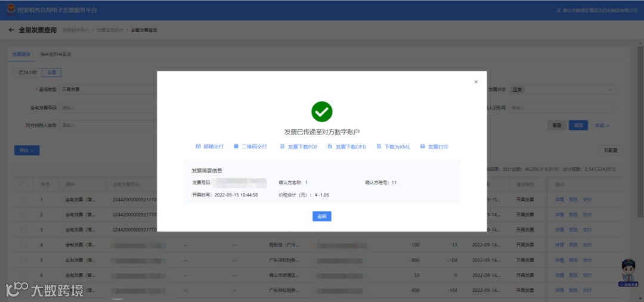The height and width of the screenshot is (302, 644).
Task: Click the 邮箱交付 envelope icon
Action: pos(198,147)
